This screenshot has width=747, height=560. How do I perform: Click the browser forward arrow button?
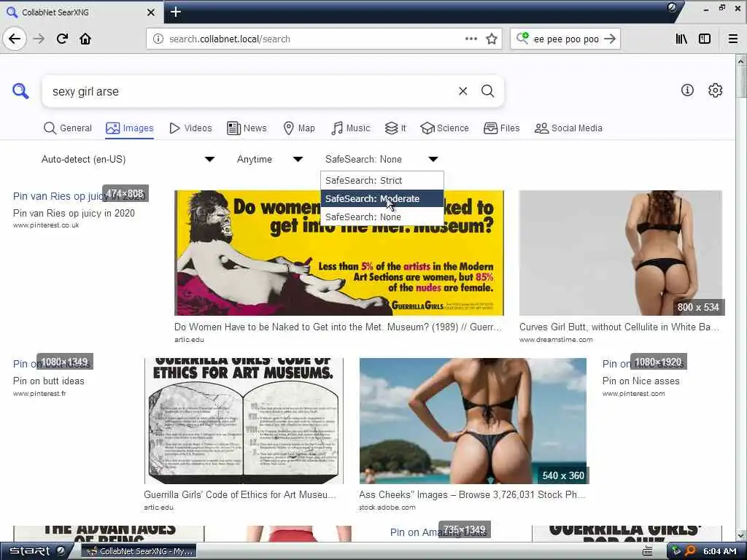coord(39,39)
